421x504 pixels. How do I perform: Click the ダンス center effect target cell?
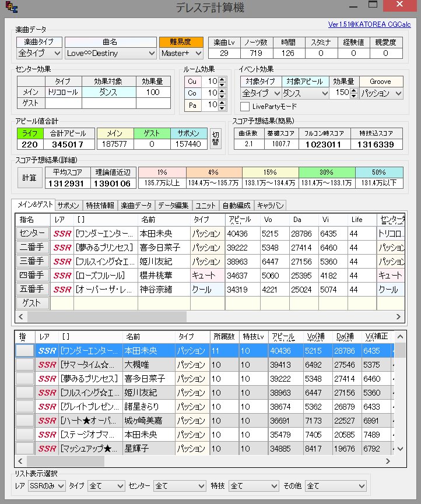[x=108, y=92]
